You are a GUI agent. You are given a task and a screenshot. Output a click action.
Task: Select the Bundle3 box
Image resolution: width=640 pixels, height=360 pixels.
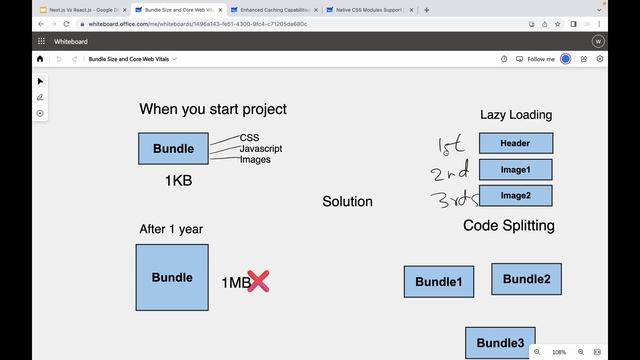point(500,343)
